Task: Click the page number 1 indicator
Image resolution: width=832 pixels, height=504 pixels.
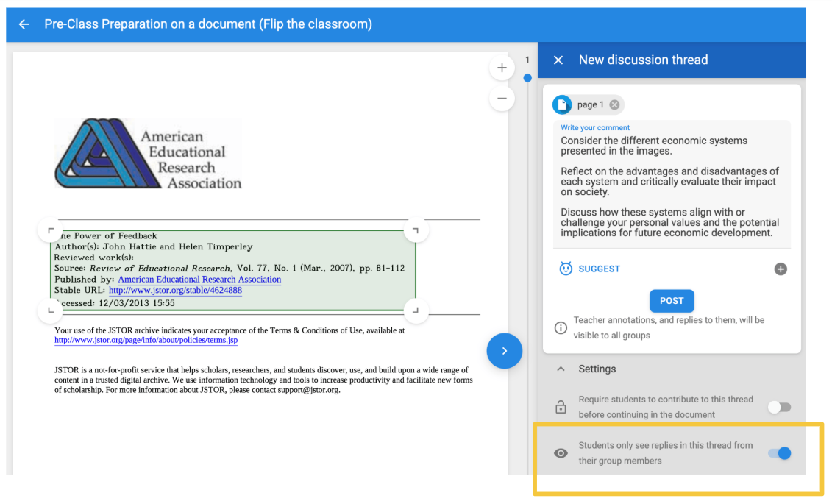Action: 527,60
